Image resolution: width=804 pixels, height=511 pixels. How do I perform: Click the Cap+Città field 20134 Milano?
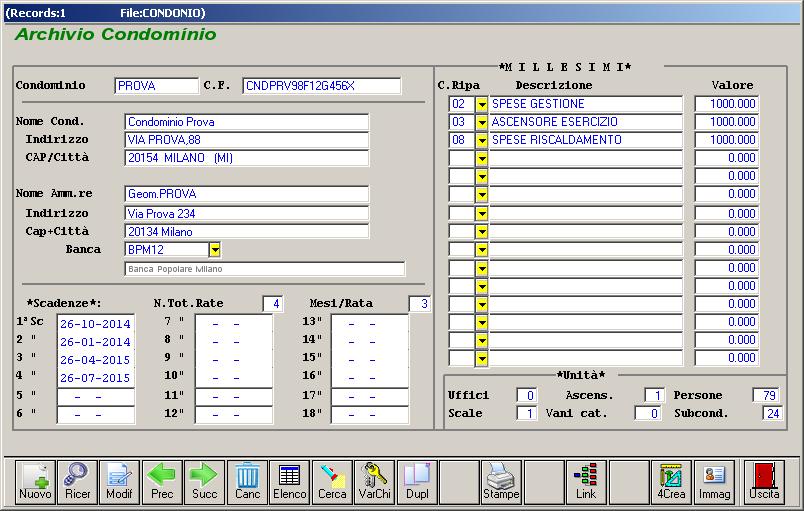247,232
